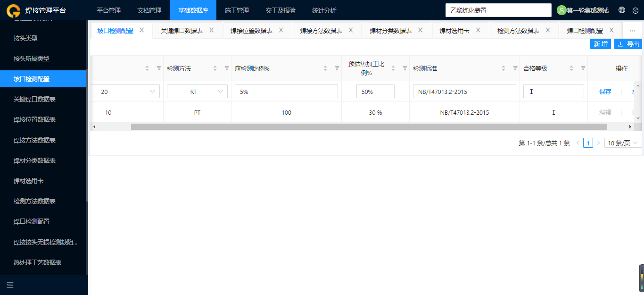This screenshot has height=295, width=644.
Task: Select 焊材选用卡 in sidebar
Action: tap(43, 181)
